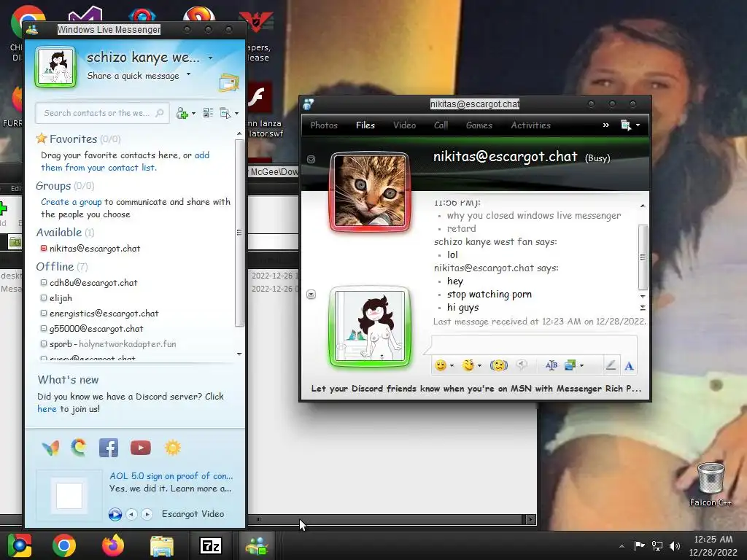Open the display name dropdown arrow

coord(210,58)
